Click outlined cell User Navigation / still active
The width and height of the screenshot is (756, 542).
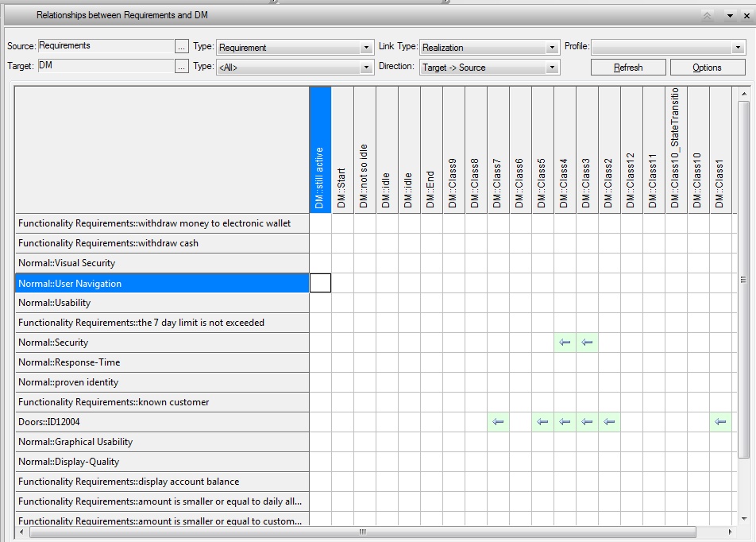[x=320, y=283]
